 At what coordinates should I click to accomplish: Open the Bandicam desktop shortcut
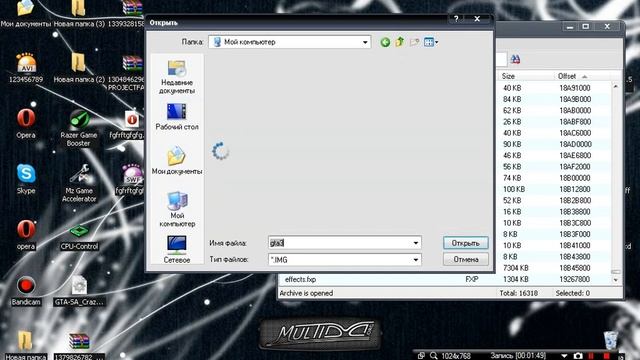point(26,291)
